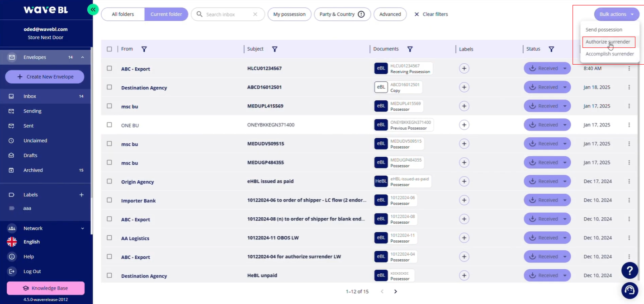Collapse the sidebar with the green arrows icon
The height and width of the screenshot is (304, 644).
[93, 9]
